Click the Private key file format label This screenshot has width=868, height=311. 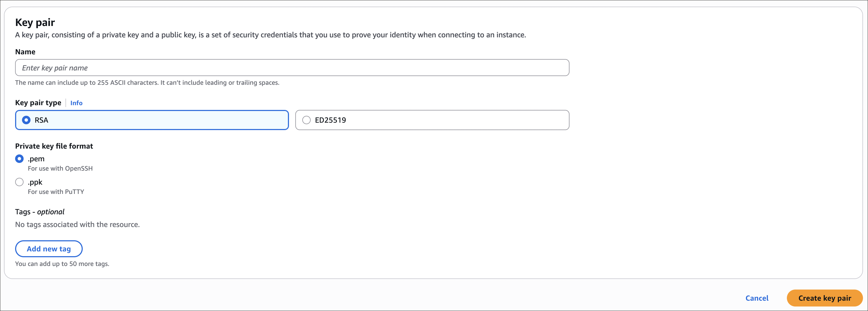54,146
